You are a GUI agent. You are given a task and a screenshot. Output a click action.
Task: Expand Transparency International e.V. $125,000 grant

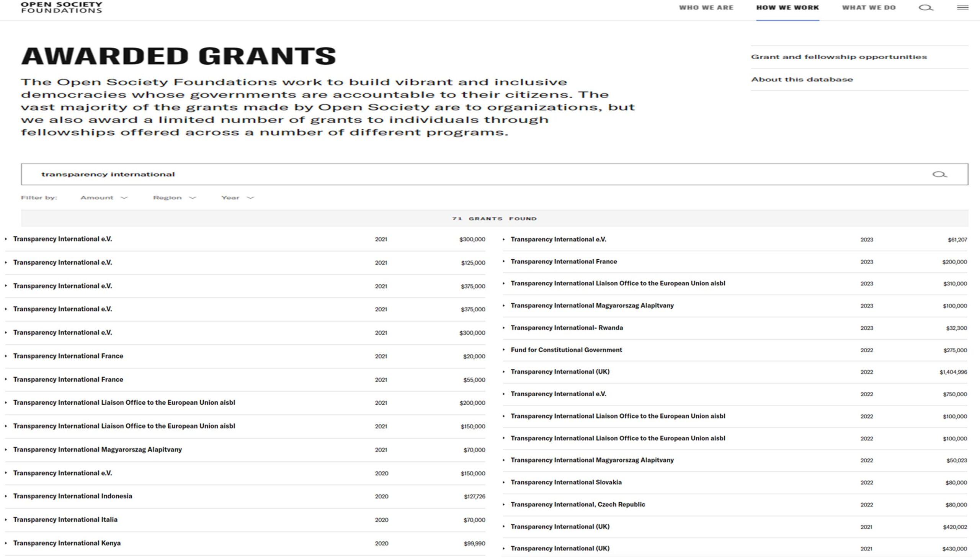(x=245, y=263)
